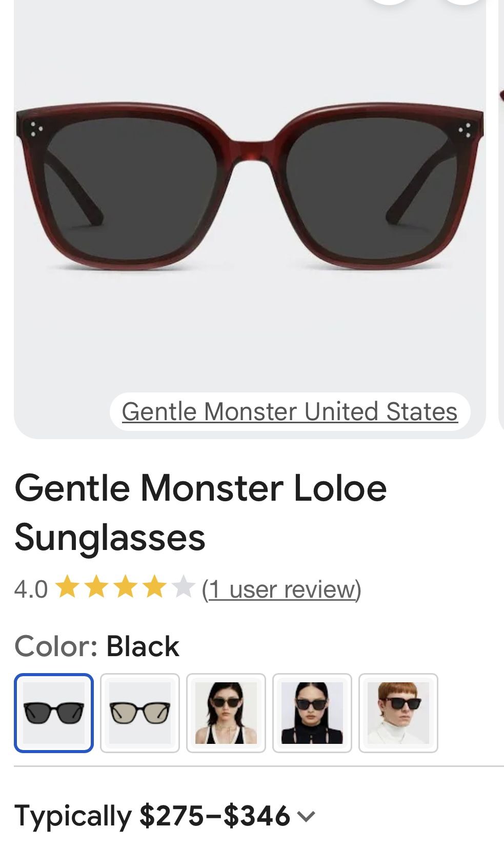
Task: Click the second star in the review rating
Action: pos(96,589)
